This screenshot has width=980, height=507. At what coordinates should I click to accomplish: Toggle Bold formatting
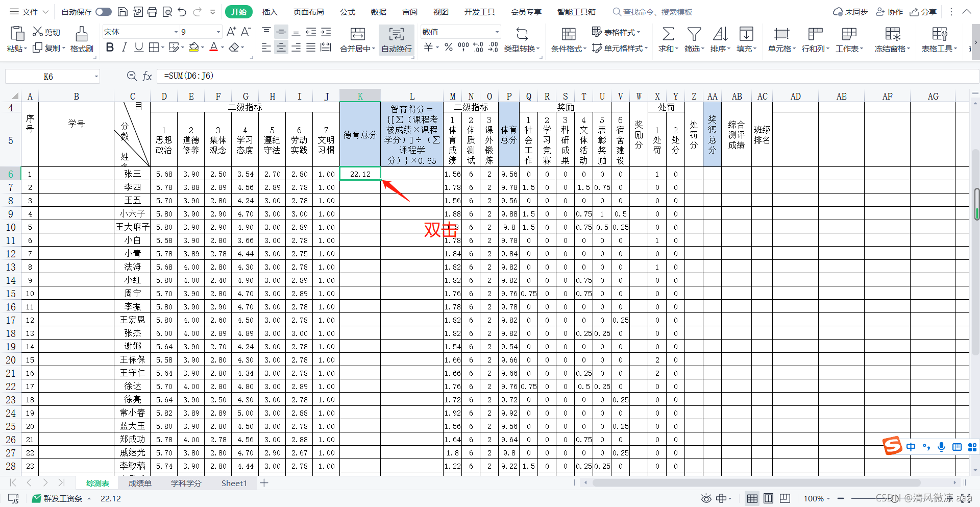(110, 47)
